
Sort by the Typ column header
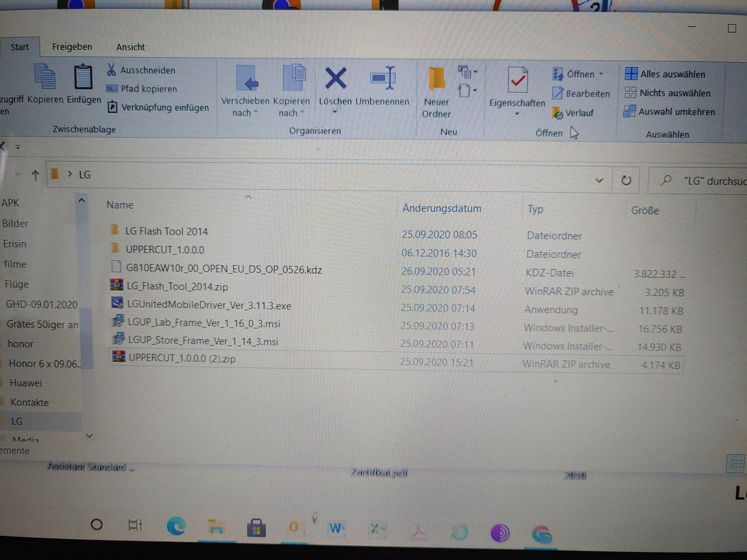click(x=535, y=209)
